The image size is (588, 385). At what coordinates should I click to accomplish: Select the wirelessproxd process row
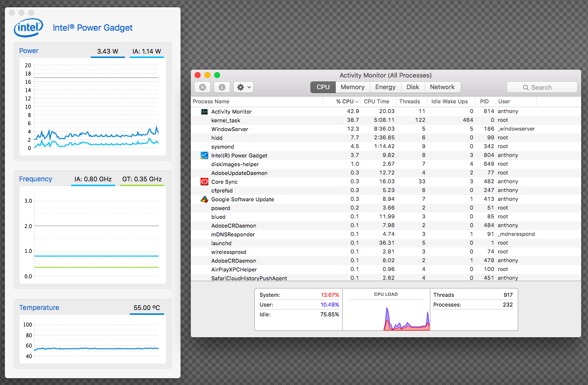386,252
